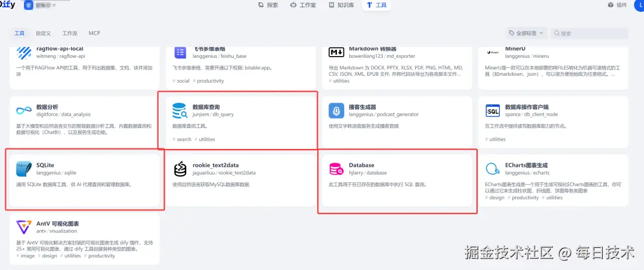Click the witmeng / ragflow-api text

[x=60, y=56]
